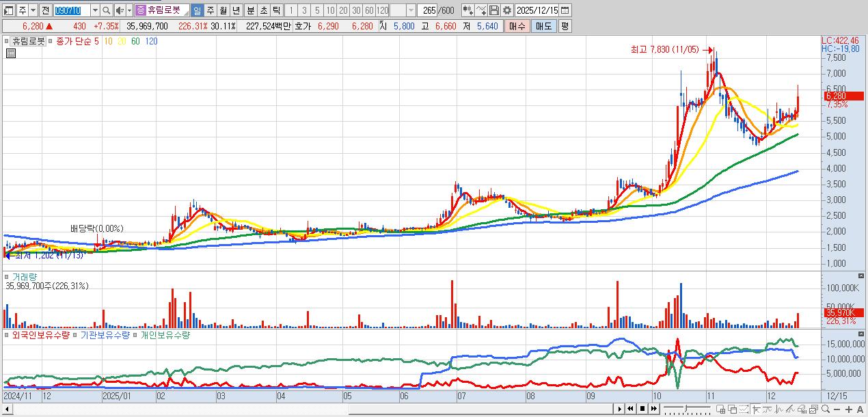Screen dimensions: 868x417
Task: Select the 초 (second) period toggle
Action: point(263,10)
